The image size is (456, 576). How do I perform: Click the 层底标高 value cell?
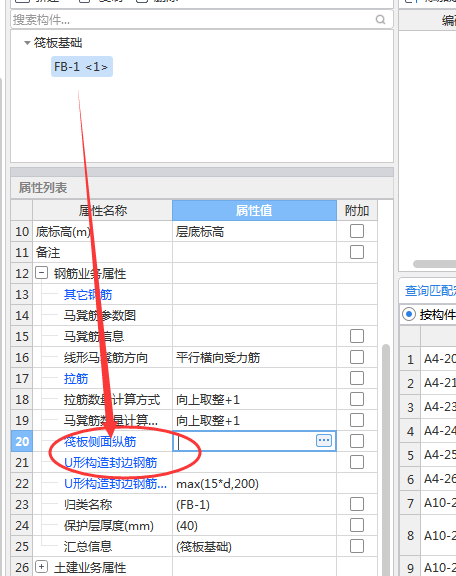254,231
